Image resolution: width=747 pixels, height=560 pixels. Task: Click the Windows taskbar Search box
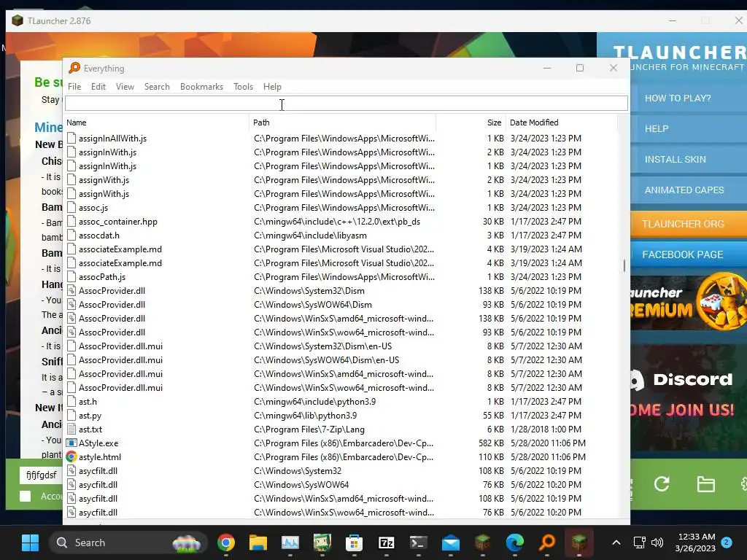tap(128, 542)
